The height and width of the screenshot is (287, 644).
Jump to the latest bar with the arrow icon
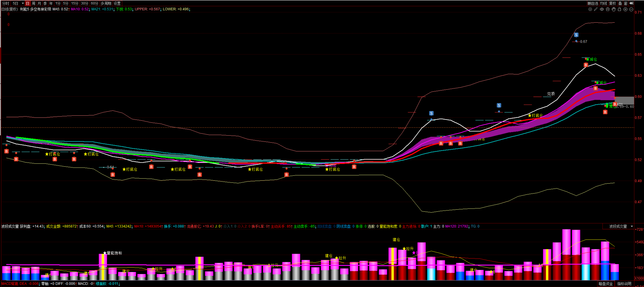point(631,3)
